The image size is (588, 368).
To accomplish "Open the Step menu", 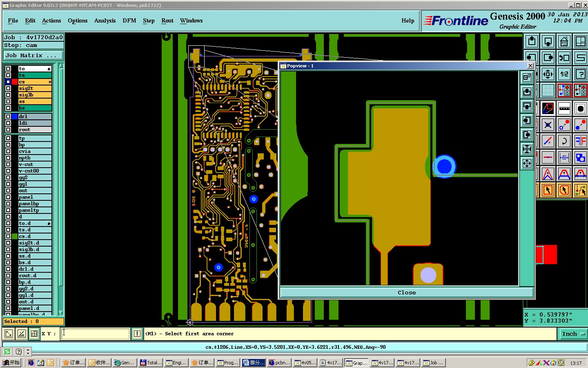I will pos(149,20).
